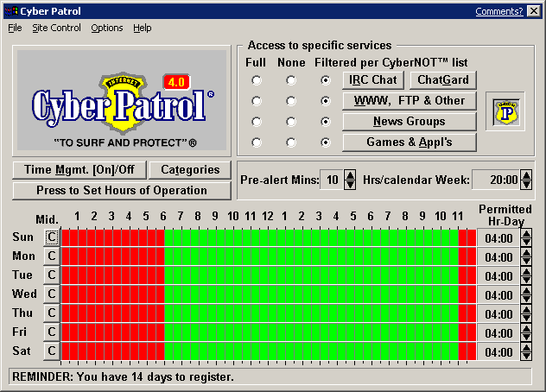Open the Options menu
546x392 pixels.
tap(107, 28)
